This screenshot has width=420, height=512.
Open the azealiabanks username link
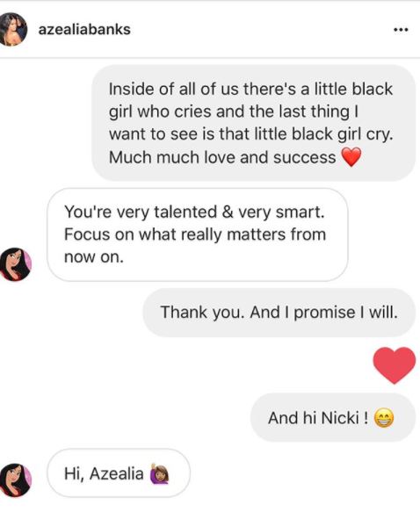[x=84, y=29]
